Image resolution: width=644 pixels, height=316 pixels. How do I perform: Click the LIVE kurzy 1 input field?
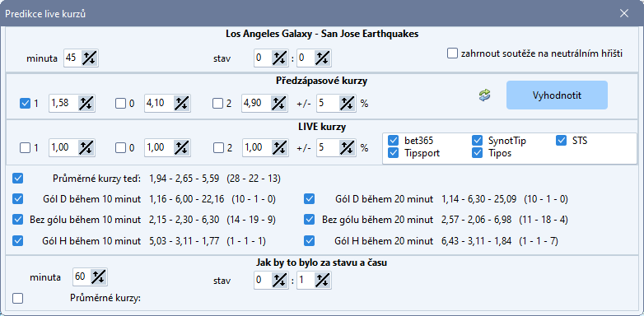(64, 148)
